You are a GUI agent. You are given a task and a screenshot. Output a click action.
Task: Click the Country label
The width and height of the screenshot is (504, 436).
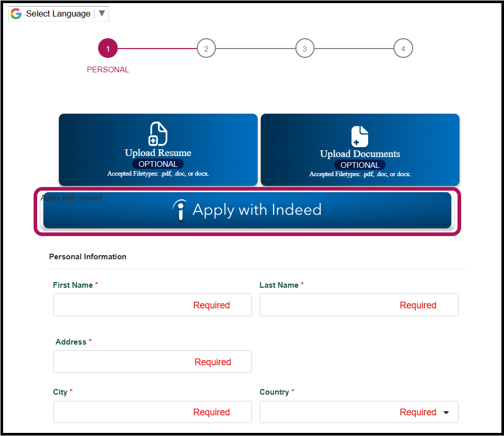pos(274,392)
